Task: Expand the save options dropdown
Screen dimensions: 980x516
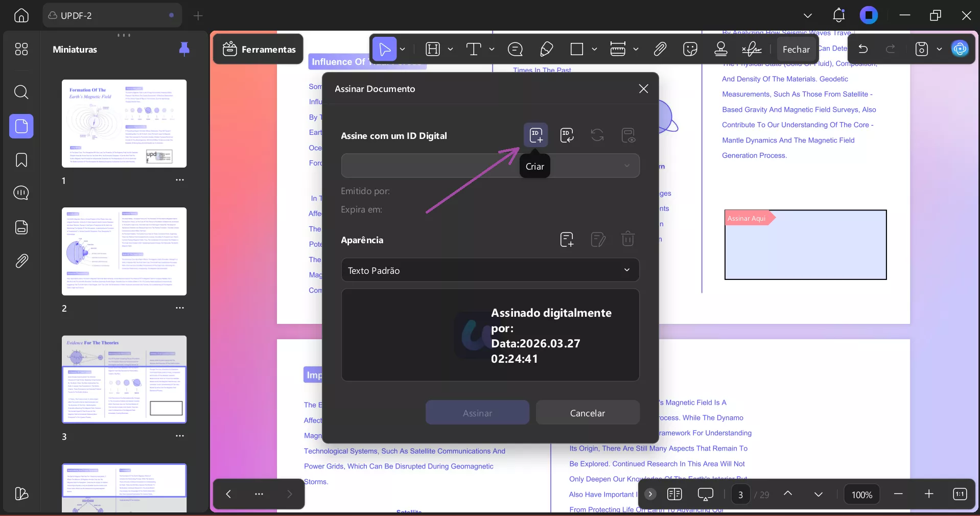Action: pyautogui.click(x=939, y=49)
